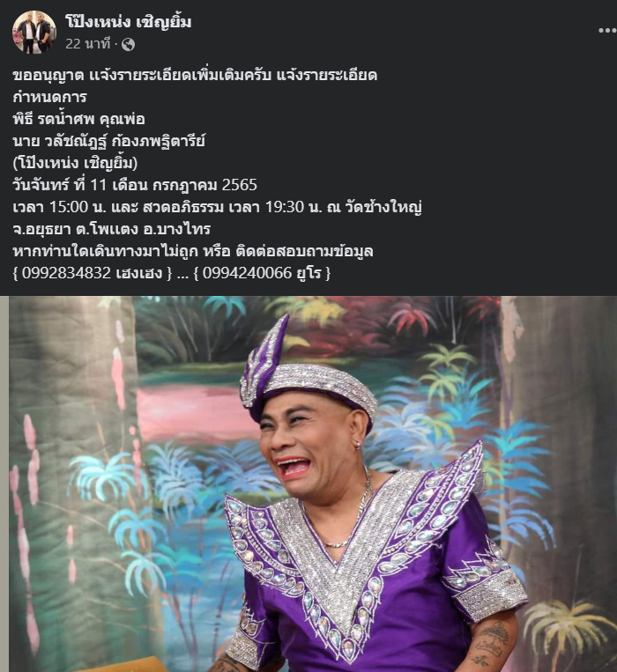Viewport: 617px width, 672px height.
Task: Click the parenthesized (โป๊งเหน่ง เชิญยิ้ม) in post body
Action: pyautogui.click(x=75, y=163)
